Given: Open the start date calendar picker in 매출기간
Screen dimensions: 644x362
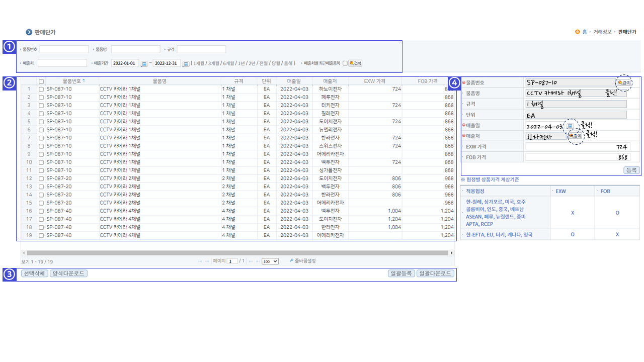Looking at the screenshot, I should [x=144, y=64].
